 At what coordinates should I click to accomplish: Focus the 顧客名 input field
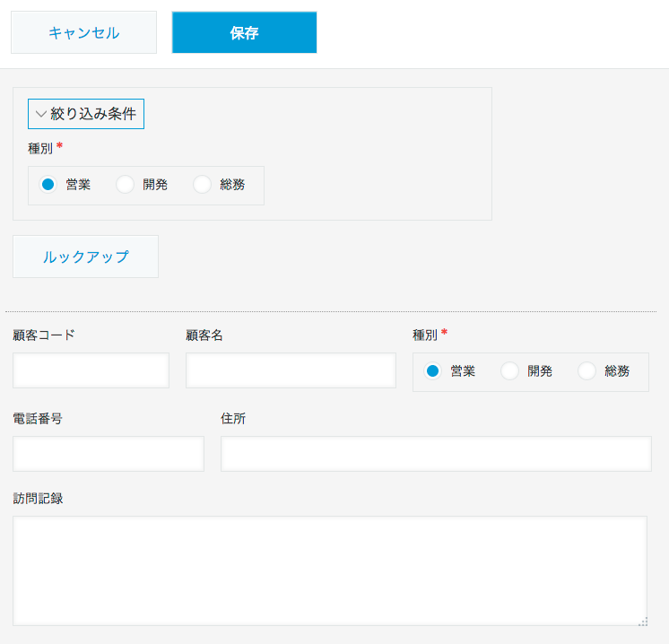pyautogui.click(x=291, y=370)
